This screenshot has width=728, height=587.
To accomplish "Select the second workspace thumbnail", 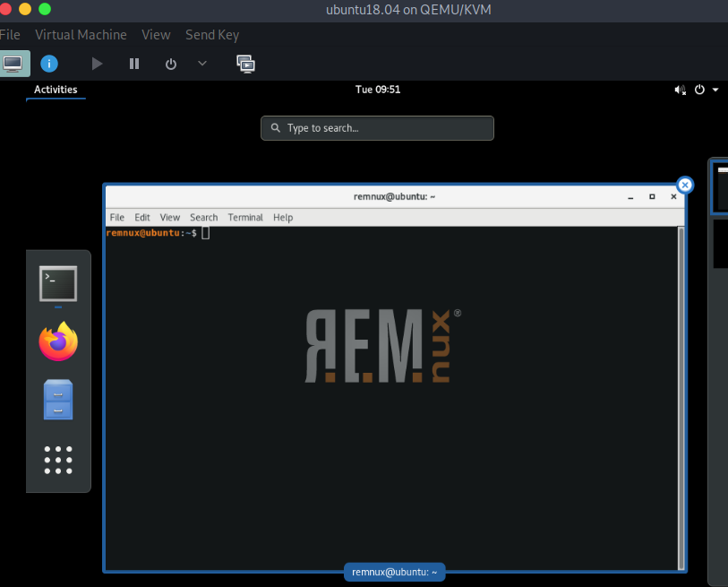I will tap(721, 244).
